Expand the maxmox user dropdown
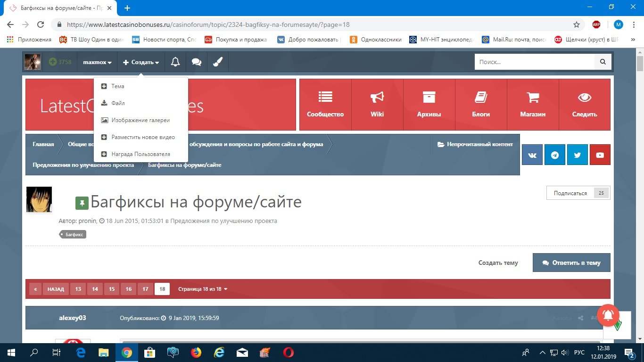644x362 pixels. [x=97, y=62]
